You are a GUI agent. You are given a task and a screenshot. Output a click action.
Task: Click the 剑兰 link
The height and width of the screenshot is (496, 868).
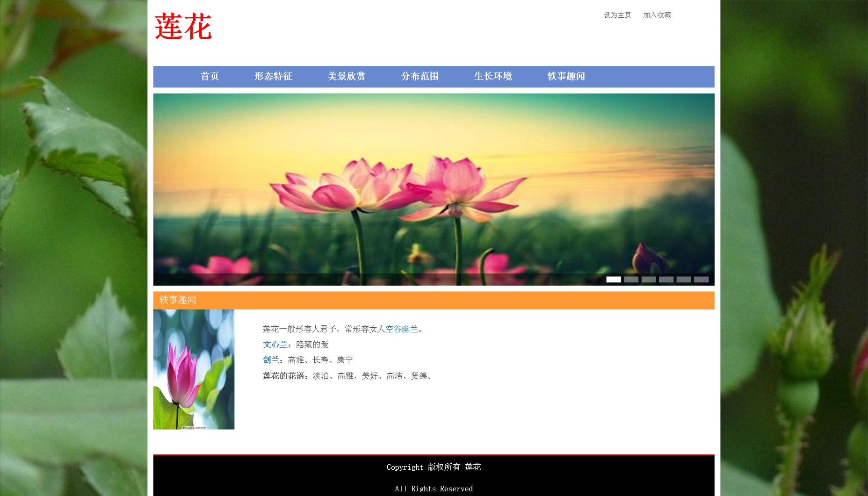(271, 360)
